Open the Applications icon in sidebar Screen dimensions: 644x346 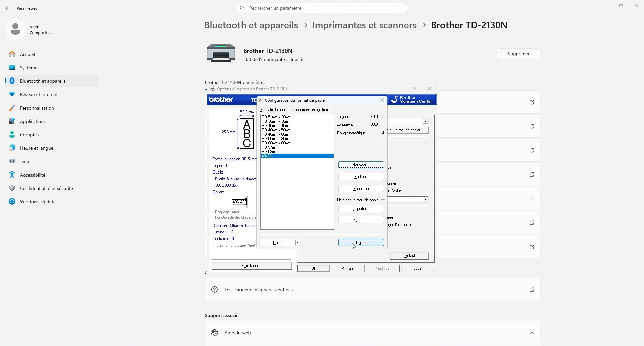pyautogui.click(x=12, y=121)
